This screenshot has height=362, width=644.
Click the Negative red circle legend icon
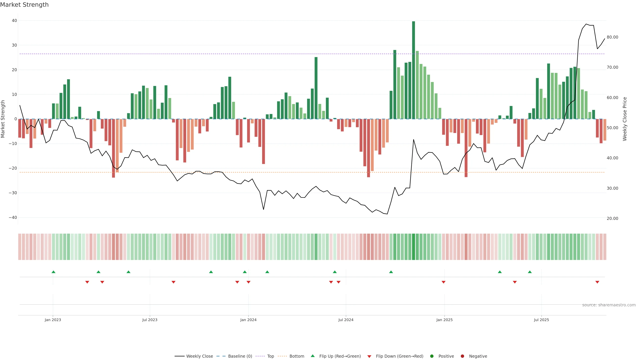[462, 356]
